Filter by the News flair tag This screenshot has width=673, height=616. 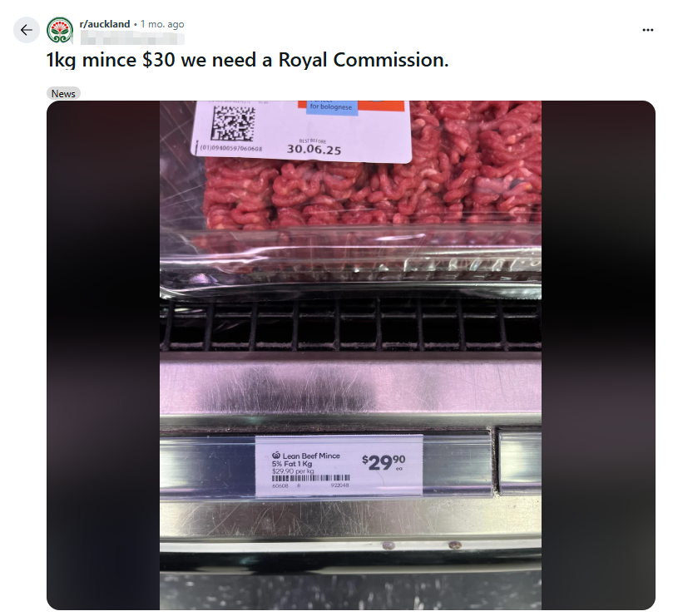tap(63, 93)
